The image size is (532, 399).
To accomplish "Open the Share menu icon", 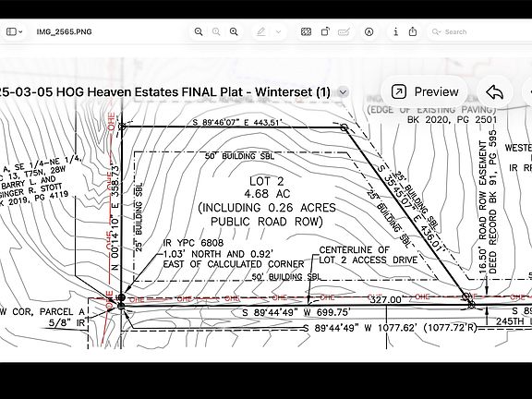I will click(x=413, y=32).
